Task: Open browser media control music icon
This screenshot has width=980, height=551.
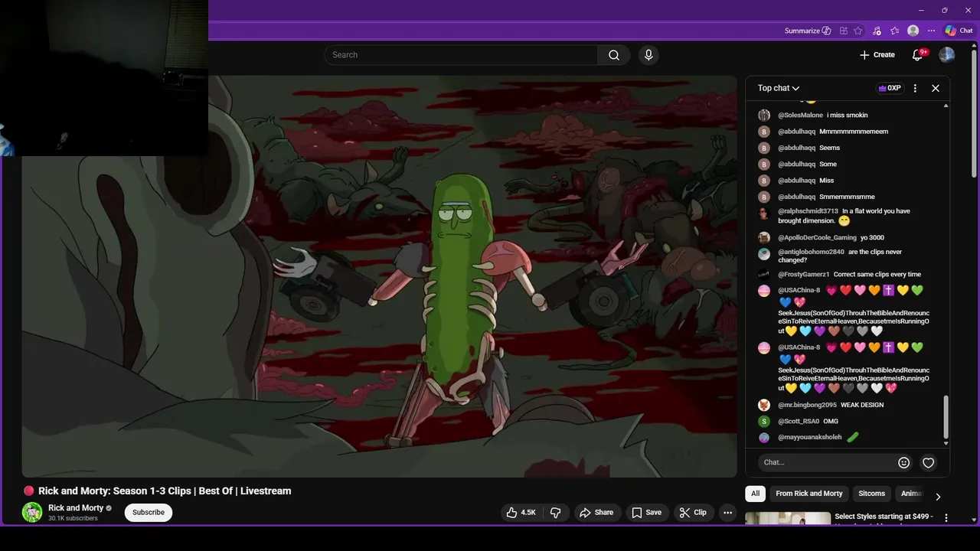Action: point(877,31)
